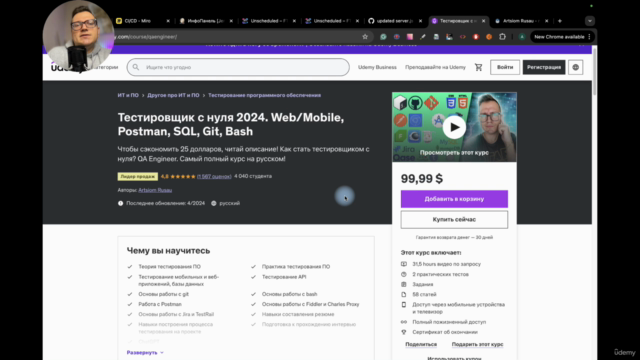Click Последнее обновление: 4/2024 text

click(x=165, y=203)
